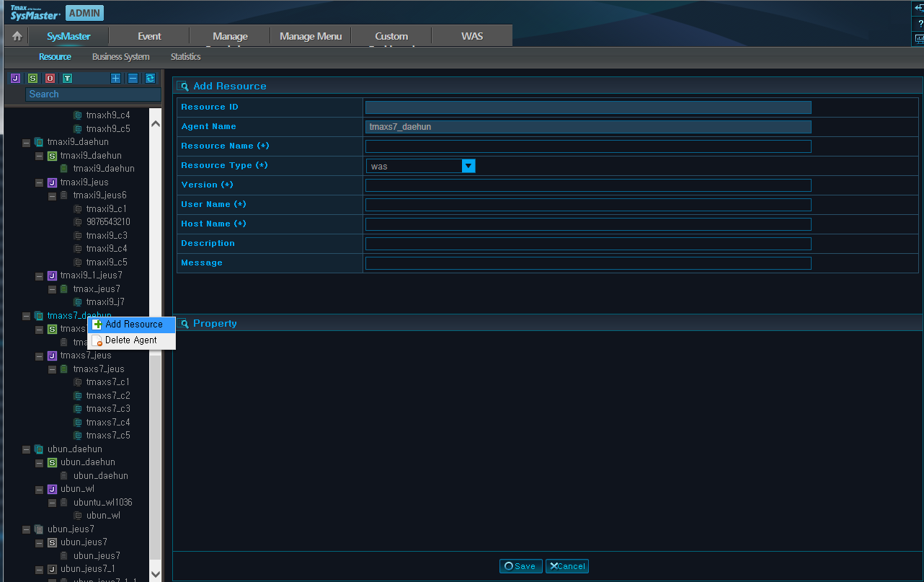Select tree item tmaxi9_c4
The width and height of the screenshot is (924, 582).
(107, 249)
